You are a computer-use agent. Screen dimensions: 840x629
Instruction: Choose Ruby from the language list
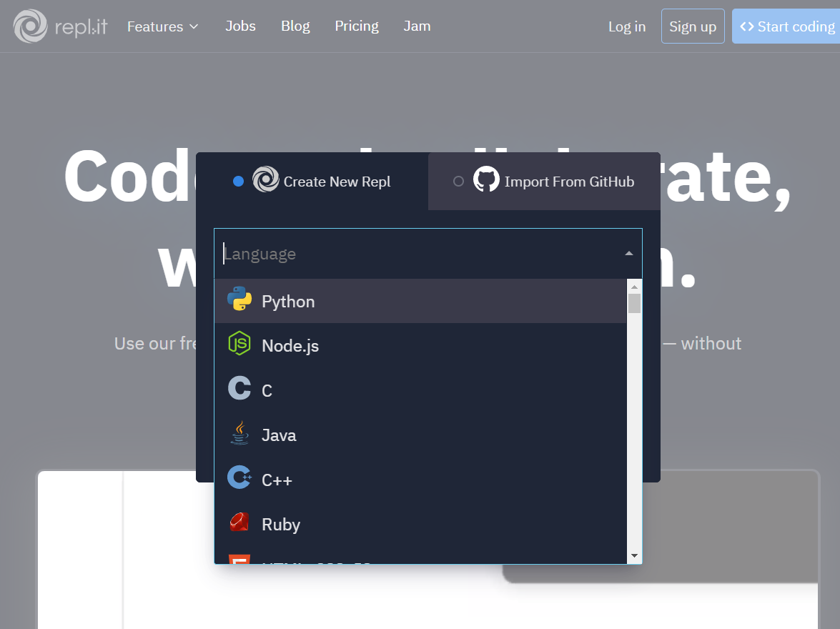click(420, 524)
